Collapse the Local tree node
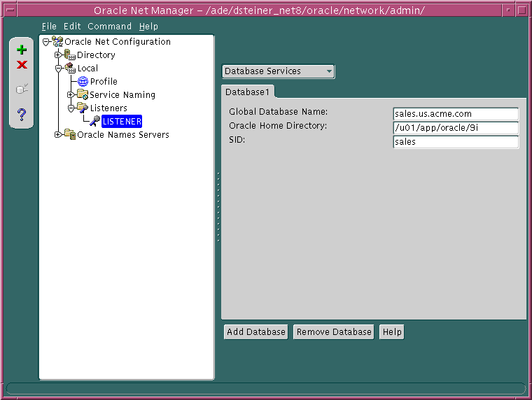 pyautogui.click(x=58, y=69)
